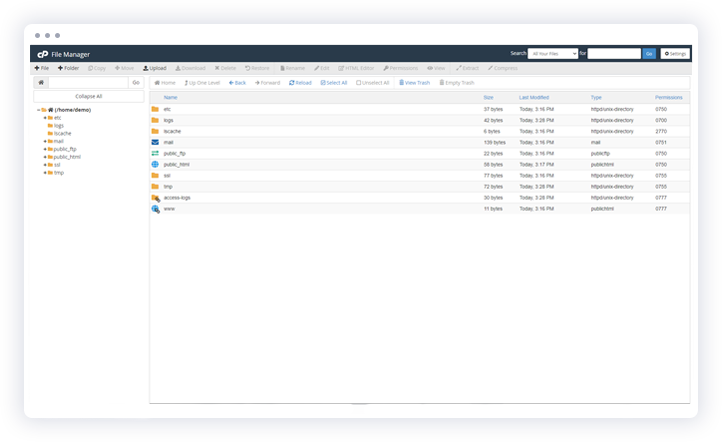Click the cPanel logo in header
722x442 pixels.
click(42, 54)
